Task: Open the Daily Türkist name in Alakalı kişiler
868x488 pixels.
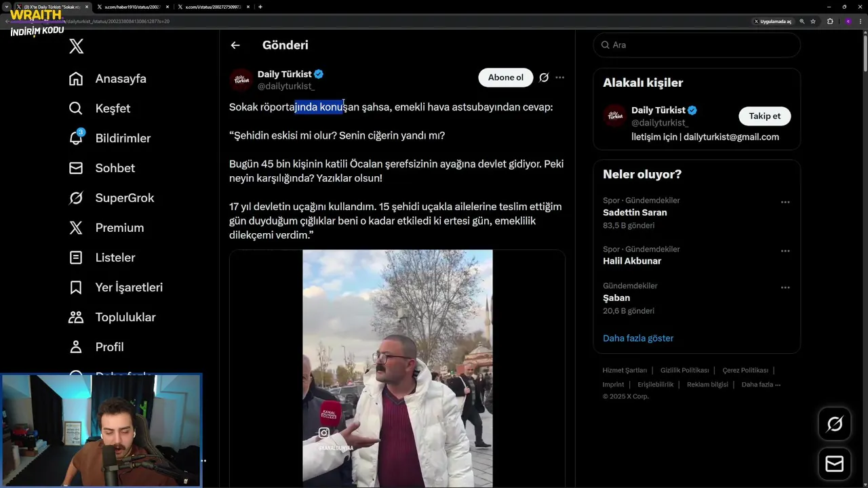Action: (658, 110)
